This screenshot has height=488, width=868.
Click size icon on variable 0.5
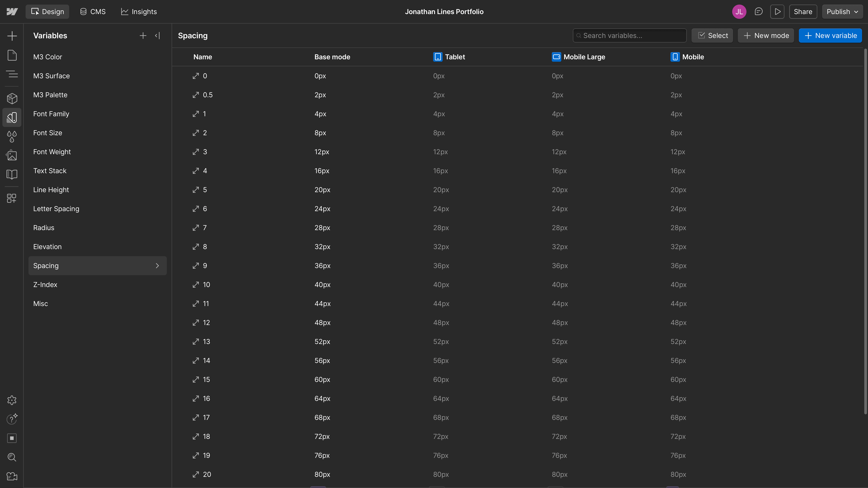click(x=196, y=95)
